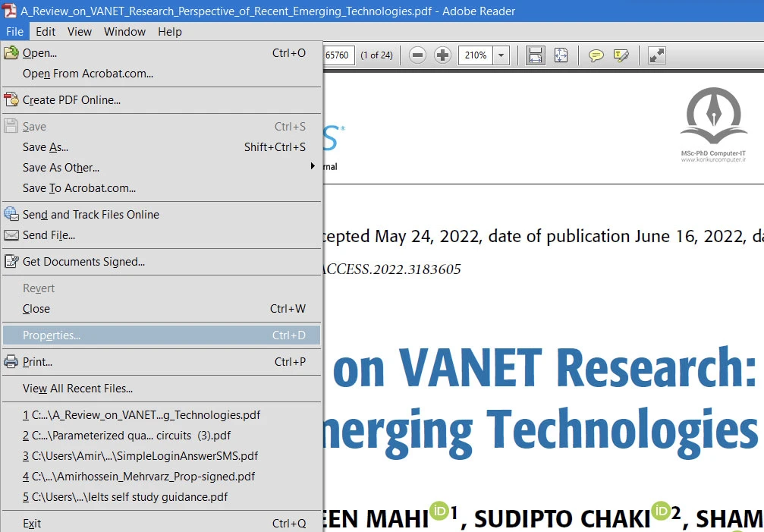Open recent file SimpleLoginAnswerSMS.pdf
The height and width of the screenshot is (532, 764).
click(x=162, y=456)
